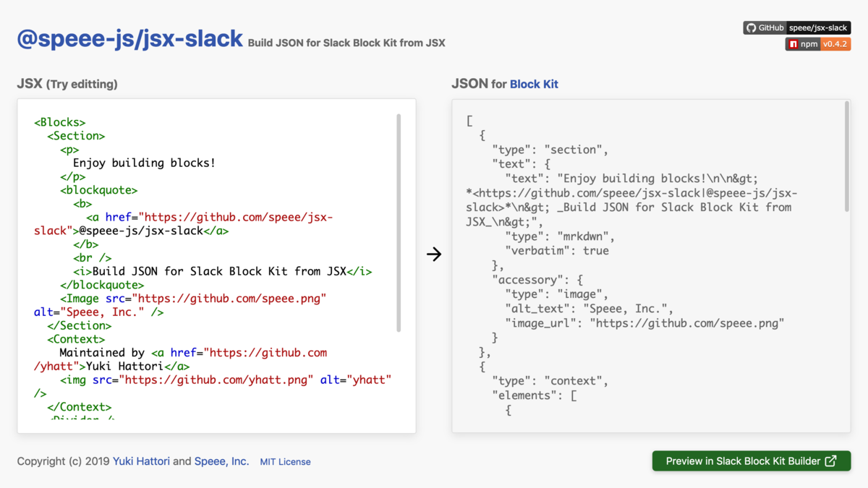Image resolution: width=868 pixels, height=488 pixels.
Task: Click the "type": "context" JSON line
Action: point(550,381)
